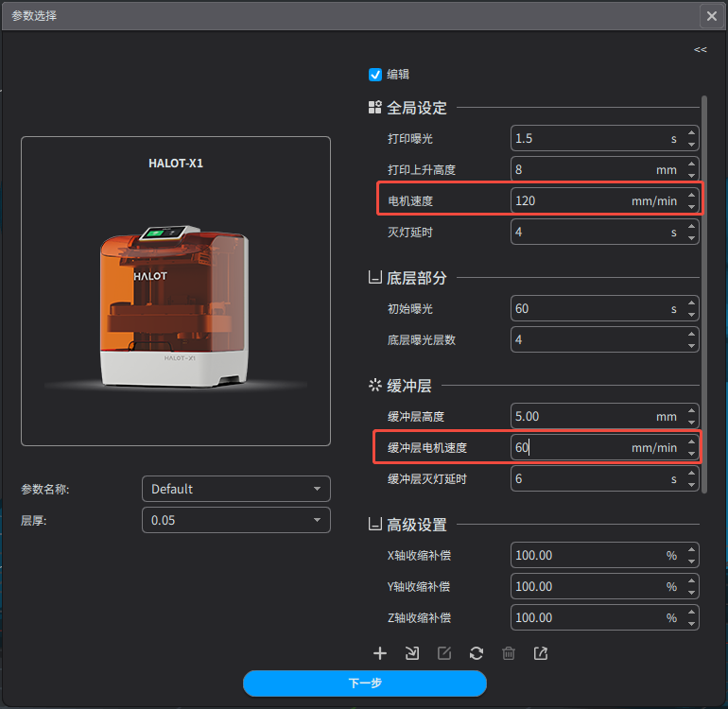728x709 pixels.
Task: Click the HALOT-X1 printer image
Action: pyautogui.click(x=176, y=306)
